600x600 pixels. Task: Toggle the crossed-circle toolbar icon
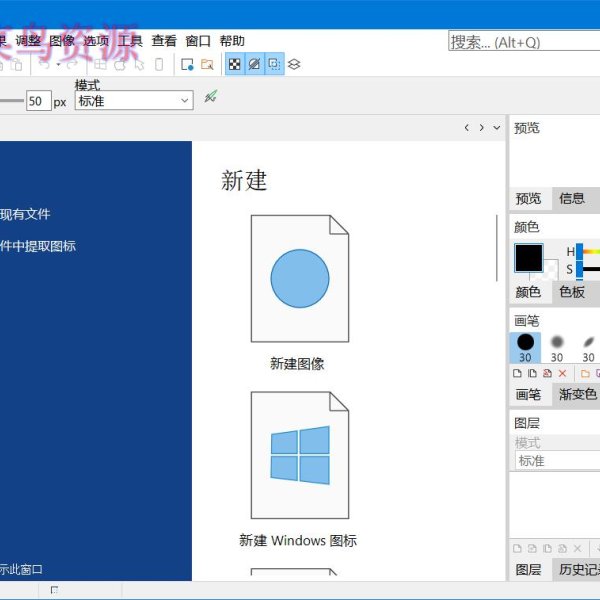254,64
